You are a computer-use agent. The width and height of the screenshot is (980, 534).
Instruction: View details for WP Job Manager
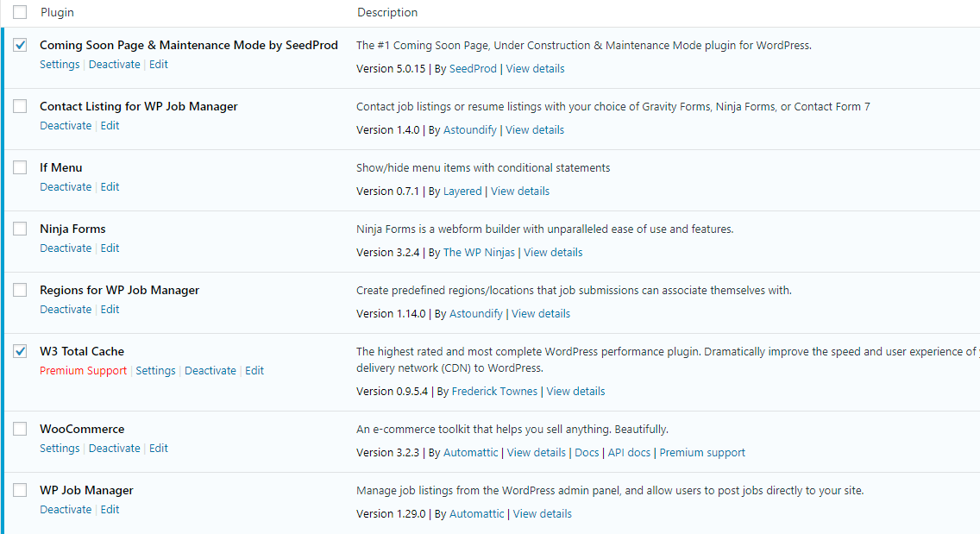[x=542, y=514]
